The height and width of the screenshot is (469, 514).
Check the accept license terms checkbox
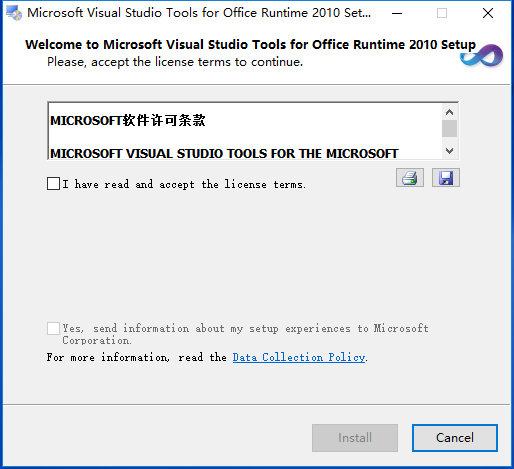[53, 184]
